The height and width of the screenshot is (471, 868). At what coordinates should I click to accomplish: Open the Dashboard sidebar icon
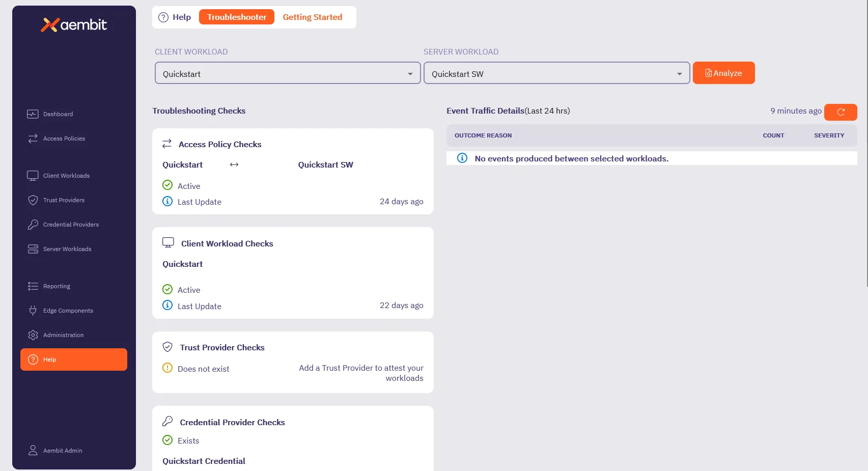click(33, 114)
